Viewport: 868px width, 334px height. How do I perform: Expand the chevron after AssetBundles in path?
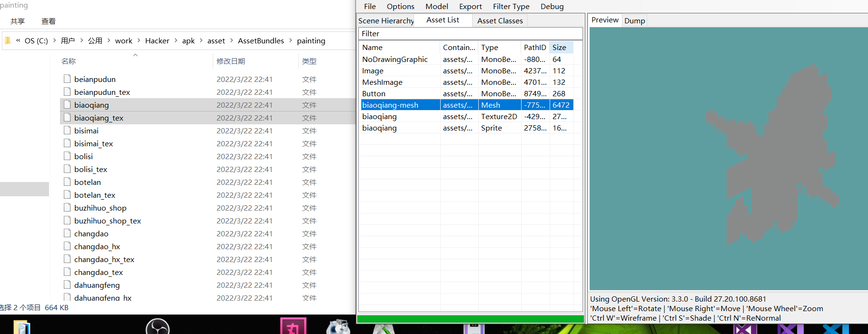[x=290, y=40]
